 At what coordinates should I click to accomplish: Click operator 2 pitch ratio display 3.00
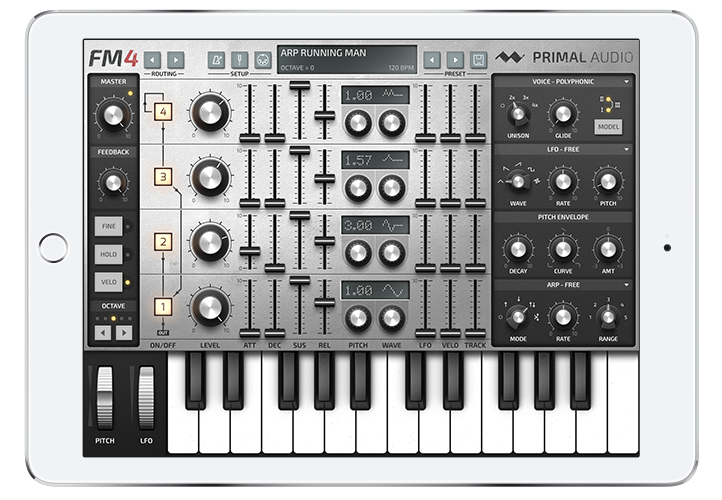click(x=375, y=225)
